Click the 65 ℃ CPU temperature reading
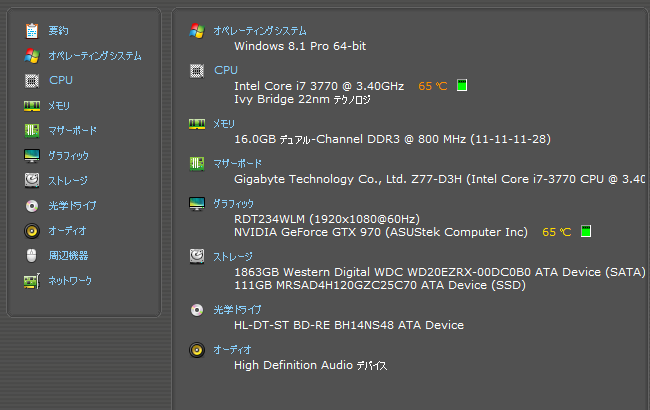The width and height of the screenshot is (650, 410). coord(433,86)
